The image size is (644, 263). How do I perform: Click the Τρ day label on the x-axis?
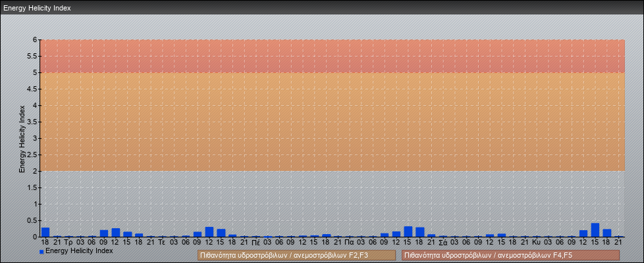[x=68, y=243]
